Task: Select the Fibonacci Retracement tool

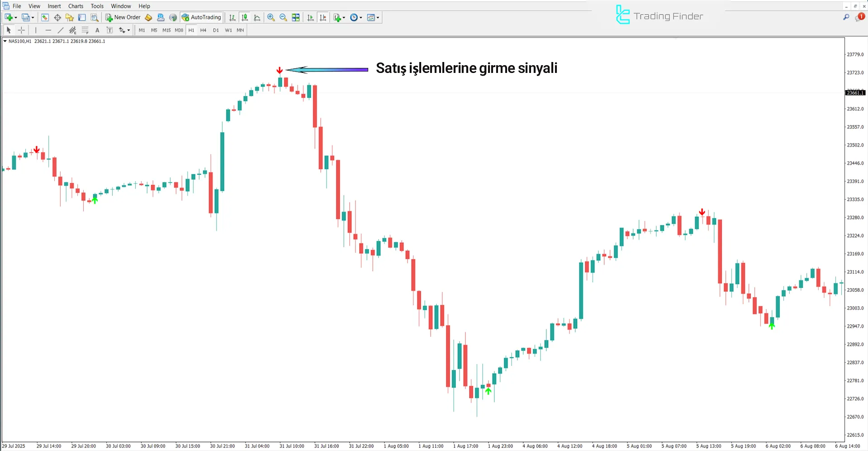Action: click(85, 30)
